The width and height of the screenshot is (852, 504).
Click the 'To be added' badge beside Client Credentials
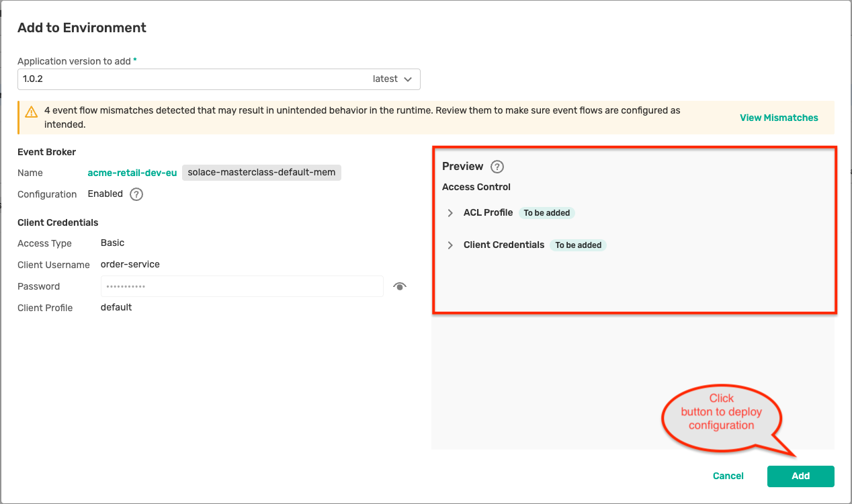[x=579, y=245]
